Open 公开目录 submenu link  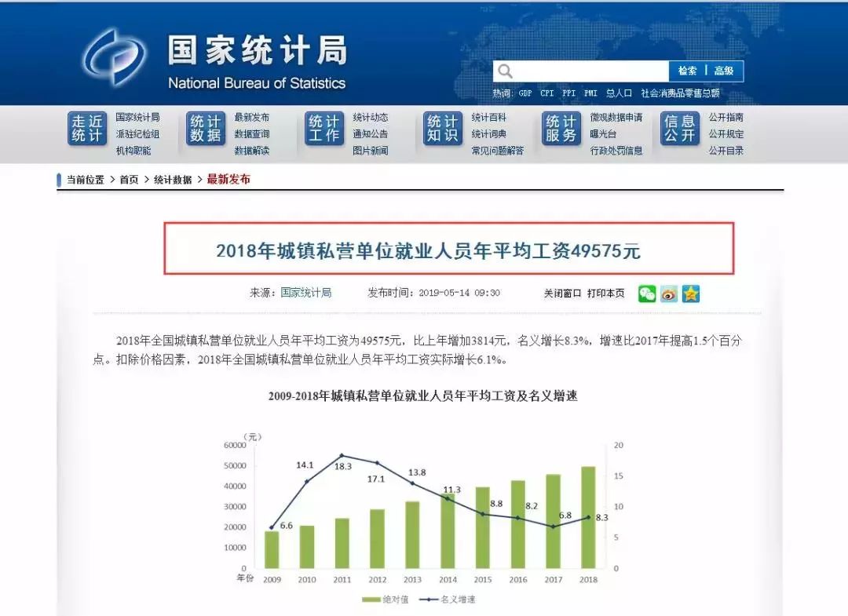coord(726,151)
